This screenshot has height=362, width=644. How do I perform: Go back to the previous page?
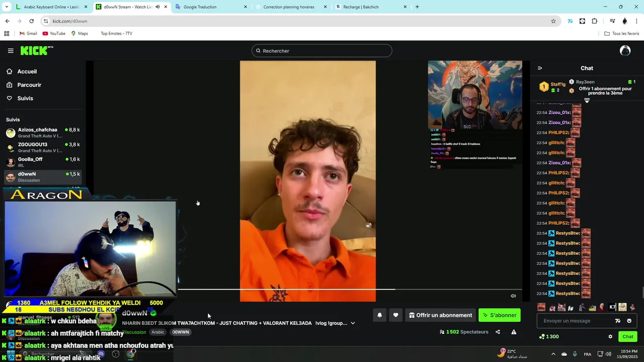(x=7, y=21)
